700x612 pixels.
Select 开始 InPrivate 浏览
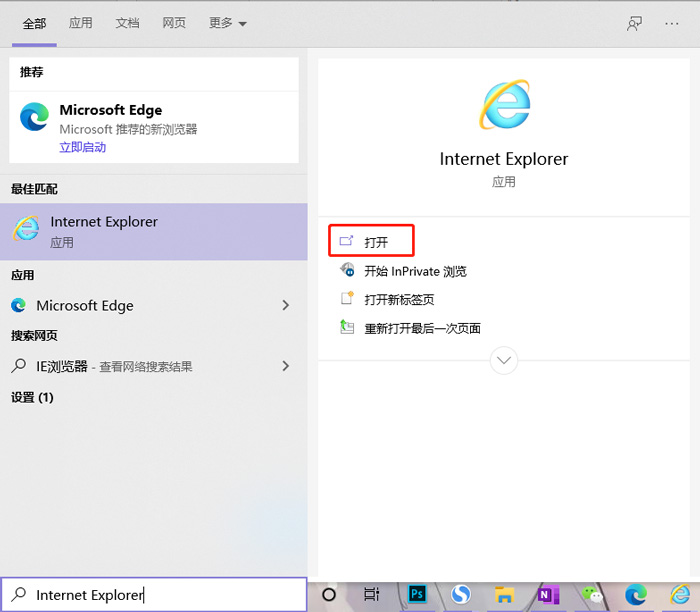(414, 271)
